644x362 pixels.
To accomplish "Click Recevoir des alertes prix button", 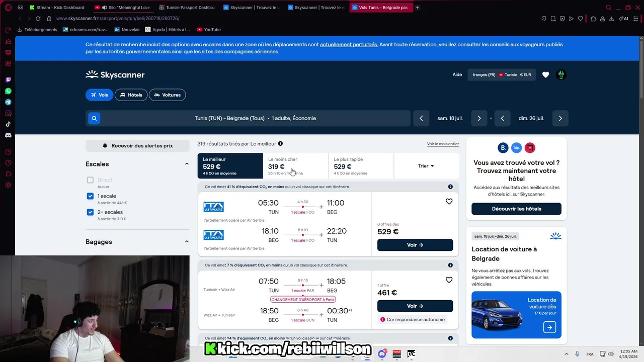I will coord(137,146).
